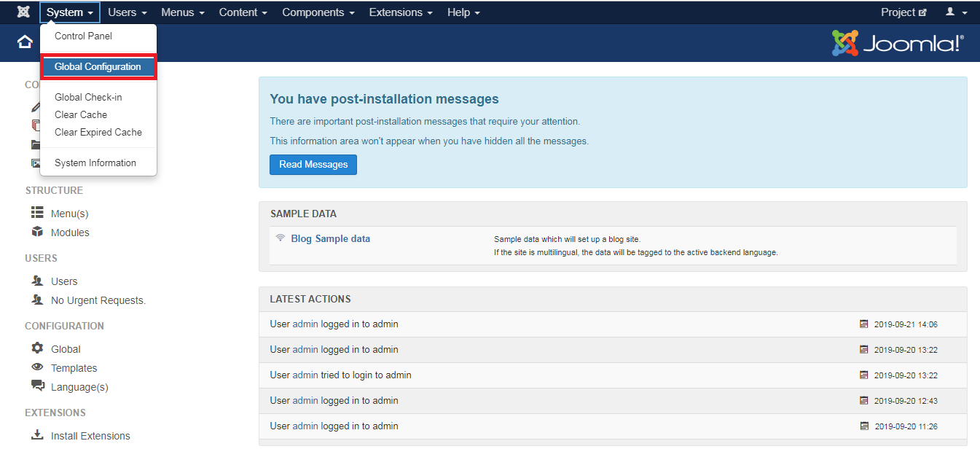Click the Install Extensions download icon
Screen dimensions: 980x457
click(x=37, y=435)
